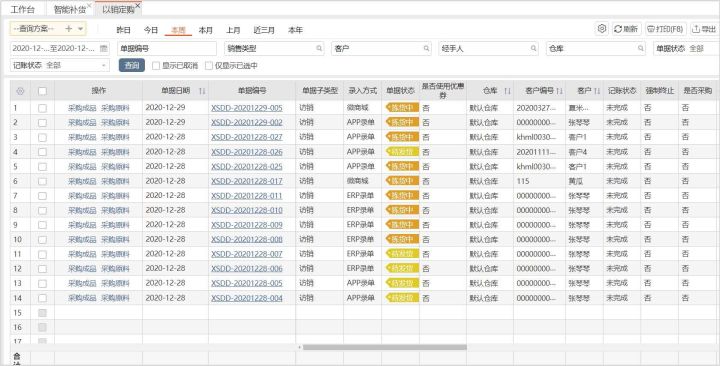Screen dimensions: 720x366
Task: Click 拣货中 status tag for XSDD-20201228-017
Action: click(x=402, y=181)
